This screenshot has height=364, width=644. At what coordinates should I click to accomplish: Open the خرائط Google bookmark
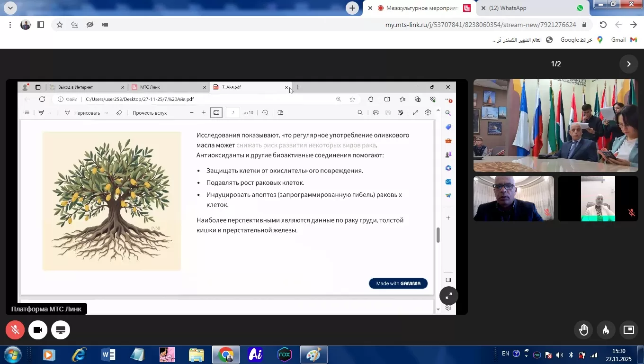pyautogui.click(x=581, y=40)
